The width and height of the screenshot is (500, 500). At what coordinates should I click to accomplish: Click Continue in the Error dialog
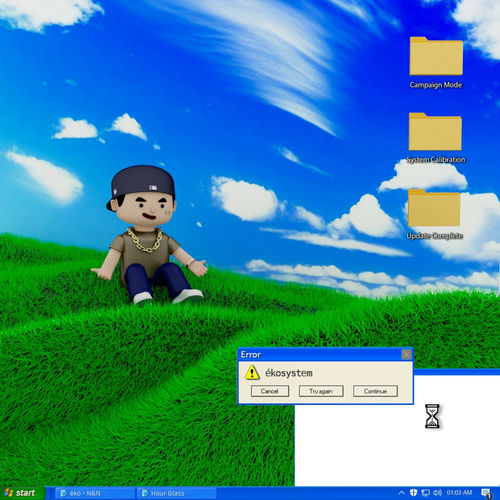pyautogui.click(x=375, y=391)
